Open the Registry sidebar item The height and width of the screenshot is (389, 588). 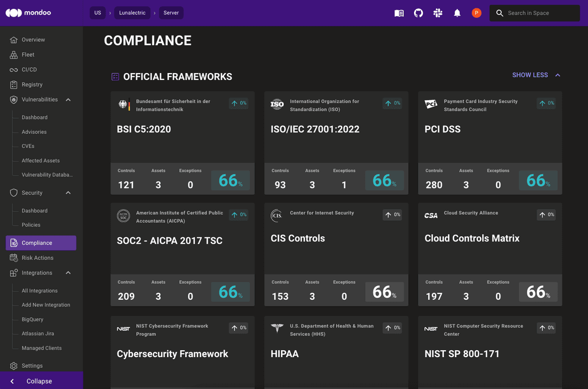click(32, 84)
